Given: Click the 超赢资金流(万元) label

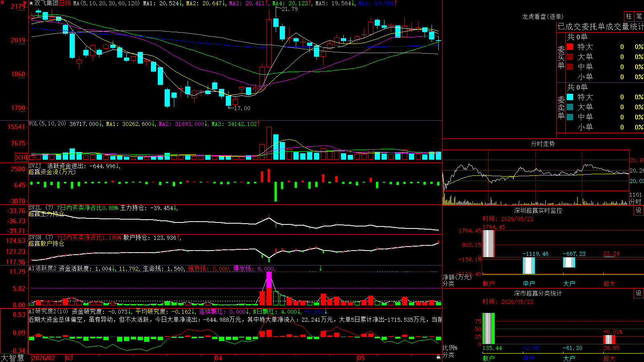Looking at the screenshot, I should pos(52,172).
